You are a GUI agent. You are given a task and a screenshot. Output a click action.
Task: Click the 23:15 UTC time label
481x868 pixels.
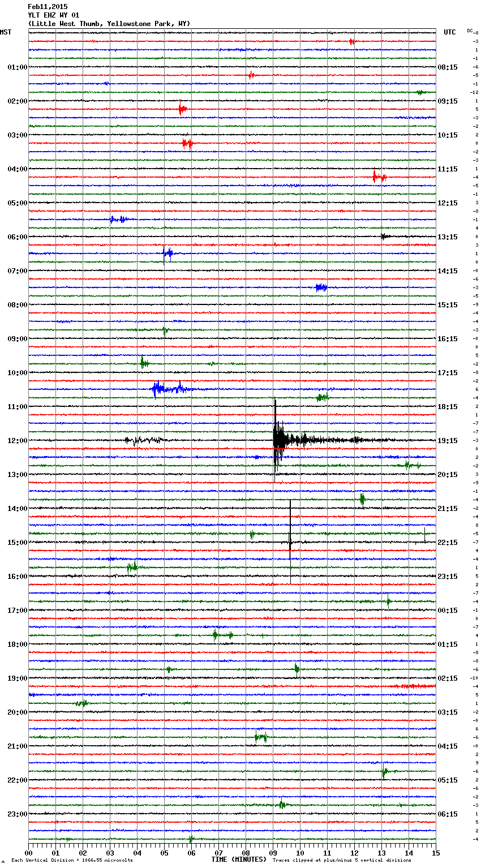click(448, 577)
